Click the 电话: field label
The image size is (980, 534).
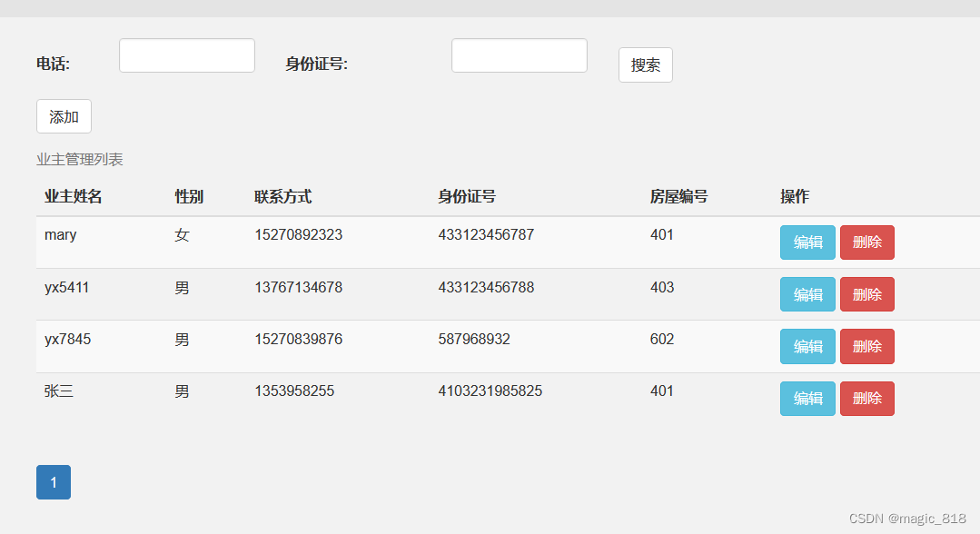[53, 64]
